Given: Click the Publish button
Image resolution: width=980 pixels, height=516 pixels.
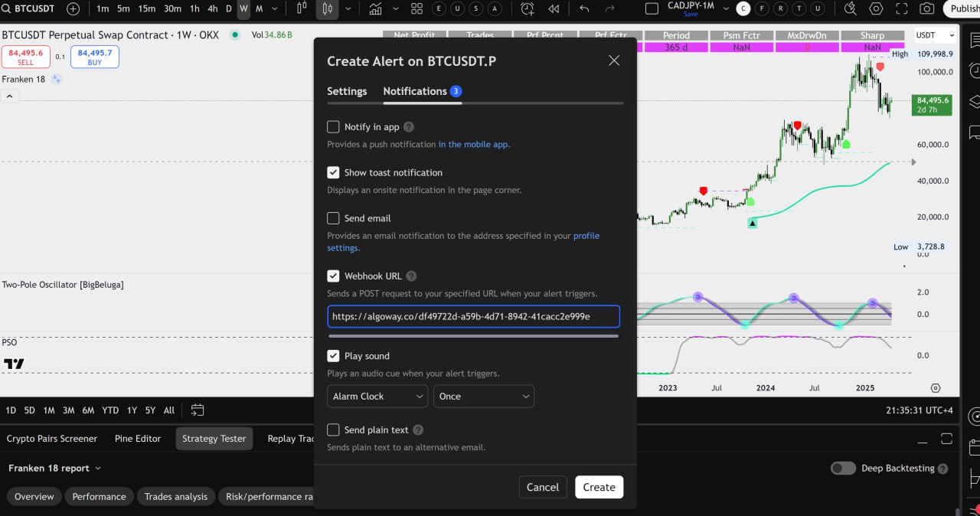Looking at the screenshot, I should point(962,9).
